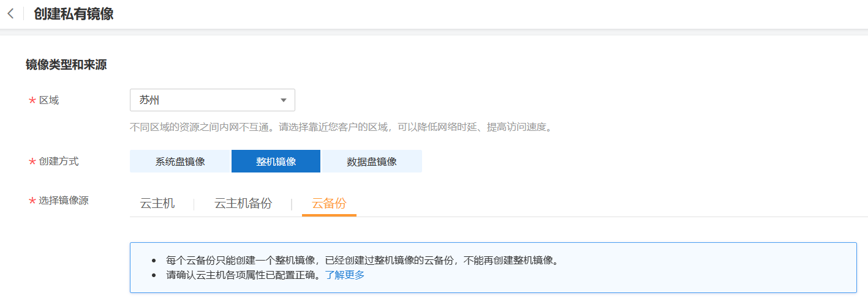868x304 pixels.
Task: Click the red asterisk beside 选择镜像源
Action: click(32, 201)
